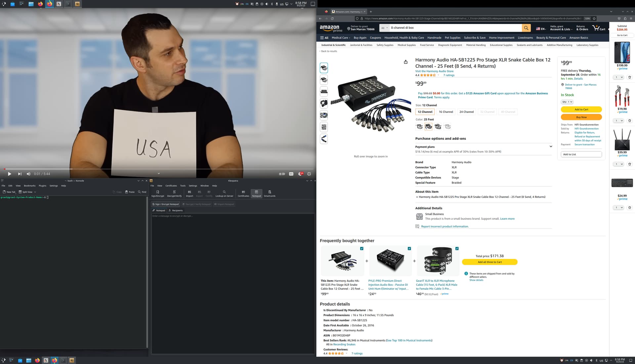Image resolution: width=635 pixels, height=364 pixels.
Task: Open Find in Konsole toolbar
Action: [142, 192]
